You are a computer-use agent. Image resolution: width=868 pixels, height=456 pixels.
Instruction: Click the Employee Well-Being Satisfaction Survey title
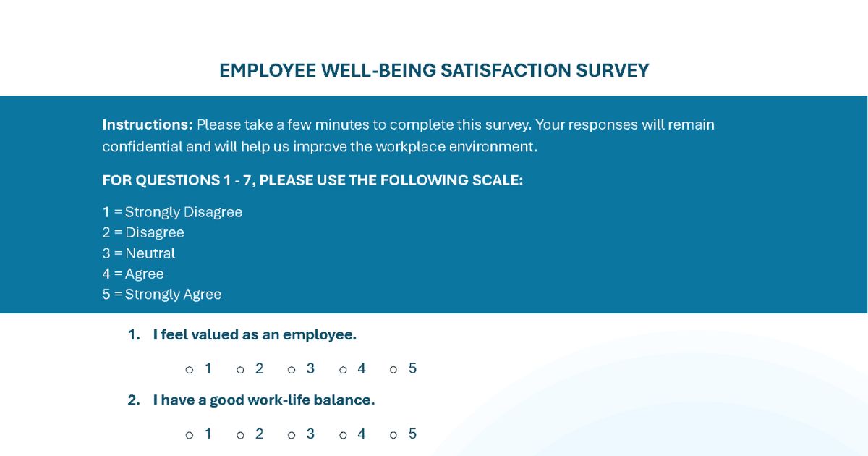point(434,70)
